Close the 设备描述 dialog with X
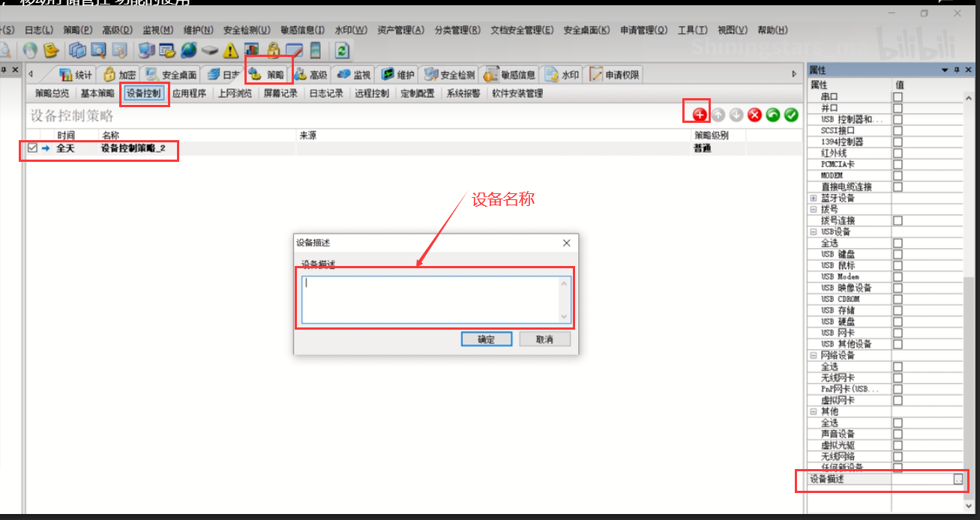980x520 pixels. tap(567, 243)
